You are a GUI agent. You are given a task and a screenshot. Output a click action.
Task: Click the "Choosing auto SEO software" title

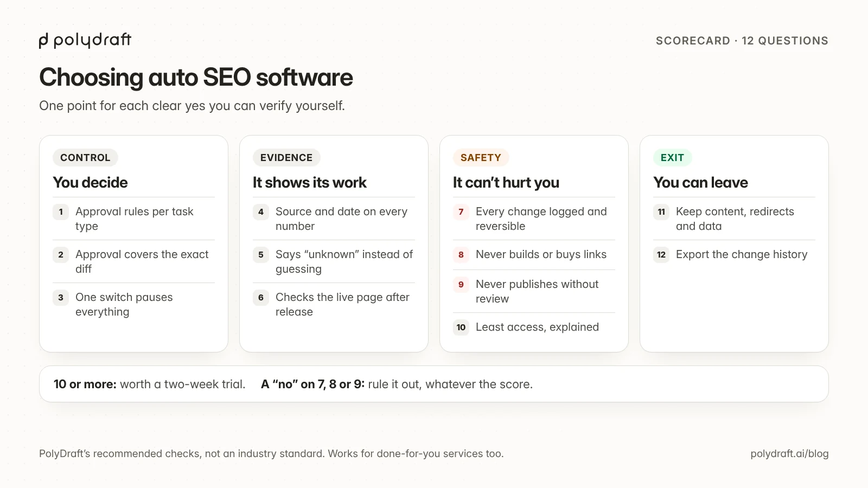(x=196, y=77)
